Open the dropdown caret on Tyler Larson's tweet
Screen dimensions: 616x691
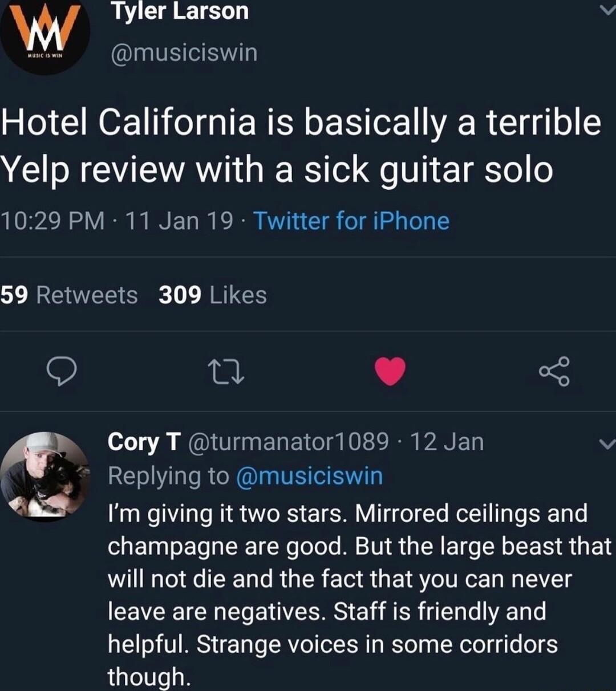click(x=607, y=9)
